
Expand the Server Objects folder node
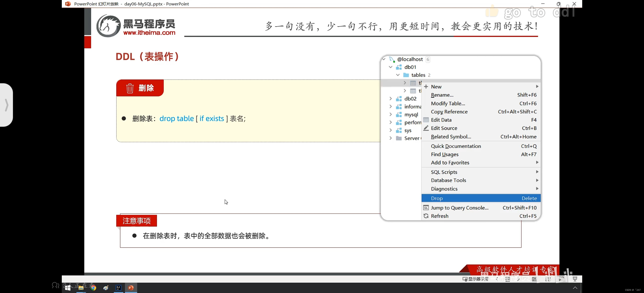coord(391,138)
